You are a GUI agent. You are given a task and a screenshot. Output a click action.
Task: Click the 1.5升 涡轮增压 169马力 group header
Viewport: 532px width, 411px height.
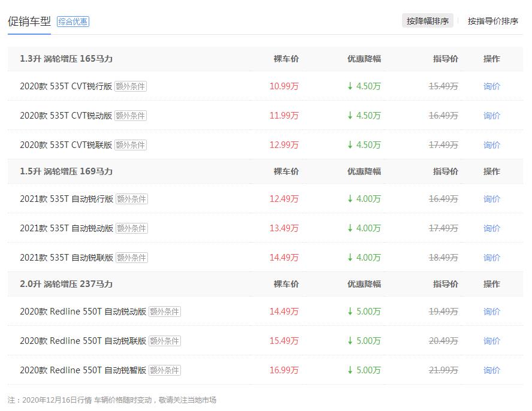[x=66, y=171]
